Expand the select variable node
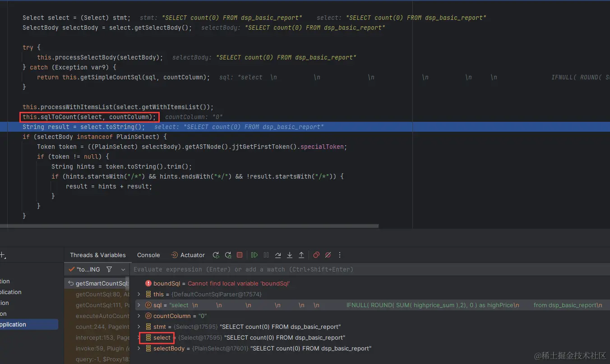 point(139,337)
